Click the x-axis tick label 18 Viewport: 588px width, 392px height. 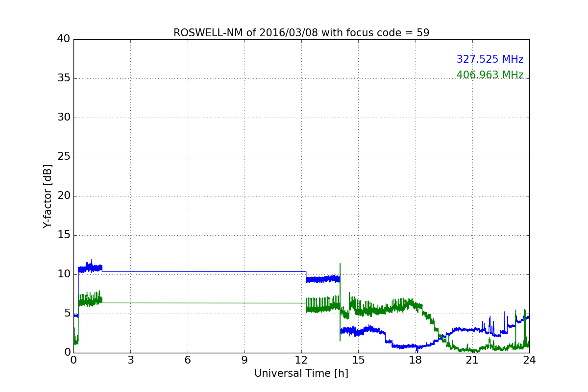pyautogui.click(x=415, y=360)
